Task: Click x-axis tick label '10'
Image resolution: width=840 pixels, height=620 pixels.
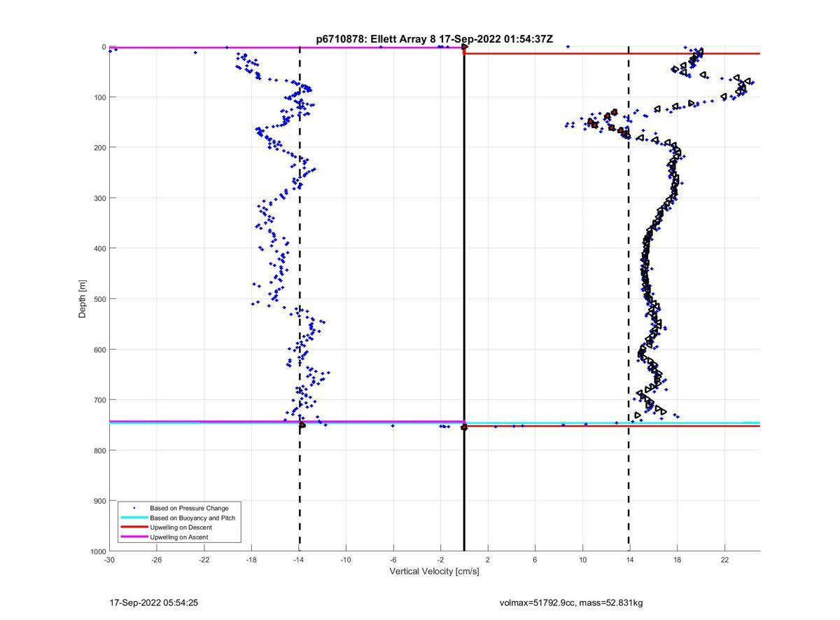Action: (x=583, y=560)
